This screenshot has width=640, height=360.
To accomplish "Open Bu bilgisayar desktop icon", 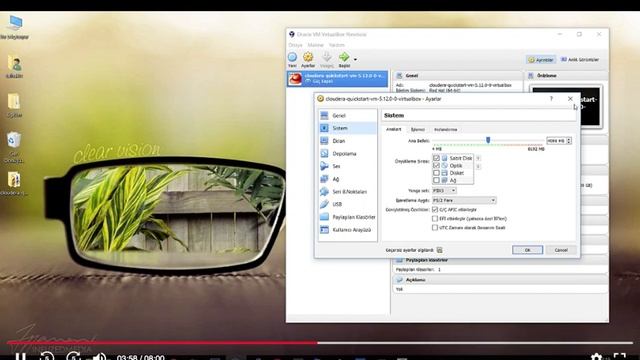I will (15, 27).
